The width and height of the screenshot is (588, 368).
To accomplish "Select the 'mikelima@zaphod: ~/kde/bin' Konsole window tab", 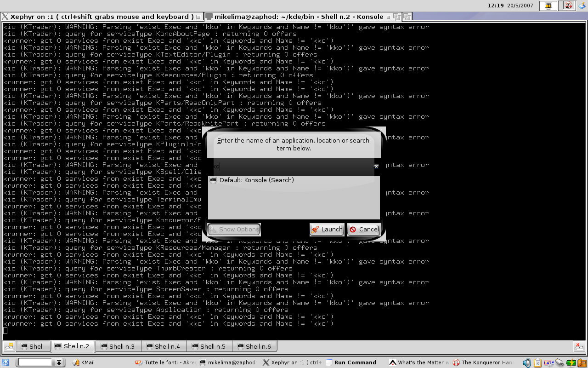I will coord(303,17).
